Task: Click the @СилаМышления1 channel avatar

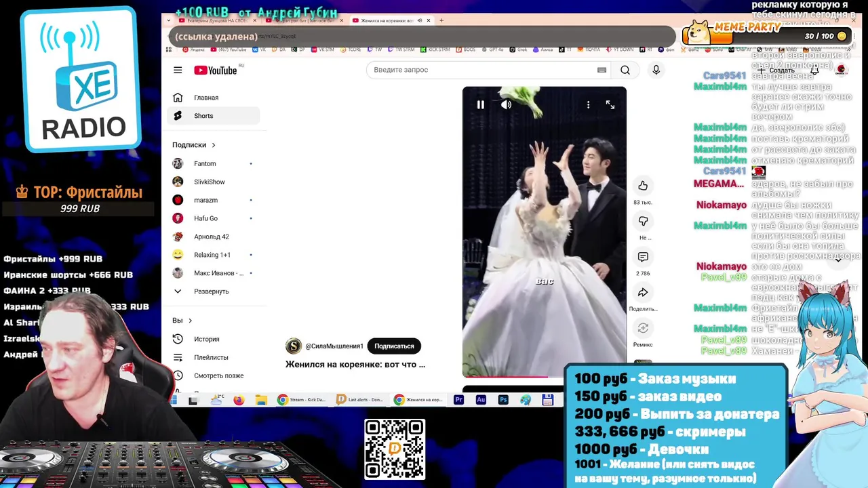Action: pos(294,346)
